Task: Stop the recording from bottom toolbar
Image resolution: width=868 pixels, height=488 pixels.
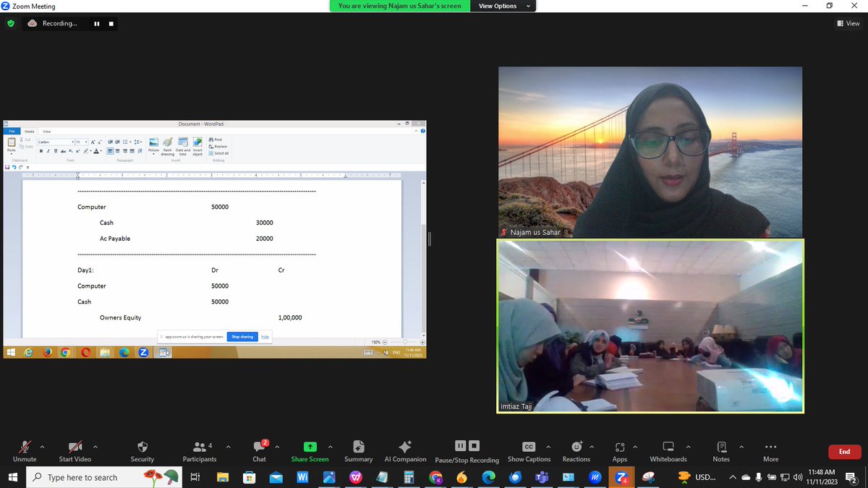Action: click(x=474, y=445)
